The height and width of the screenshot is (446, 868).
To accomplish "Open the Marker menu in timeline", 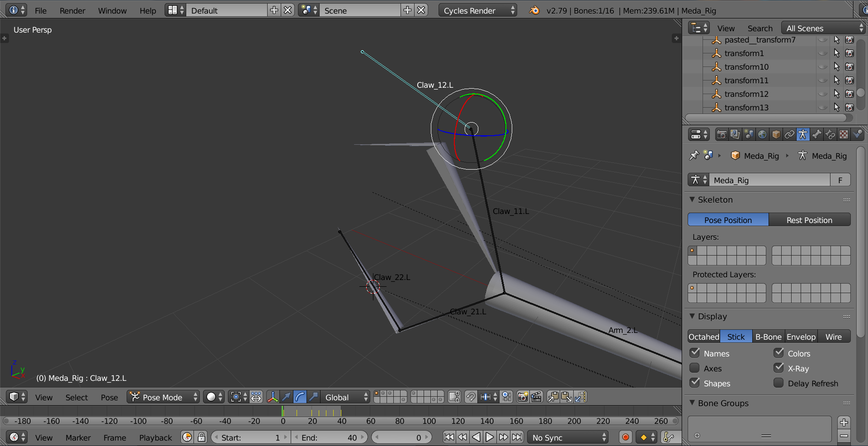I will (78, 437).
